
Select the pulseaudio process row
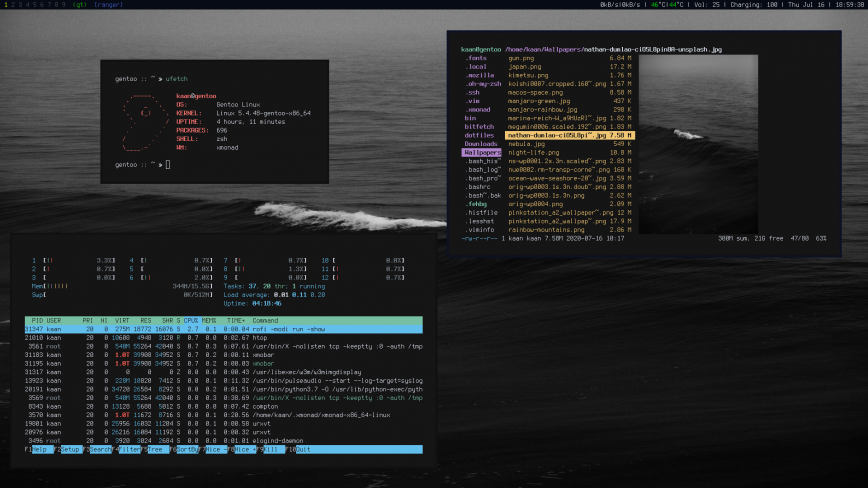click(x=224, y=381)
